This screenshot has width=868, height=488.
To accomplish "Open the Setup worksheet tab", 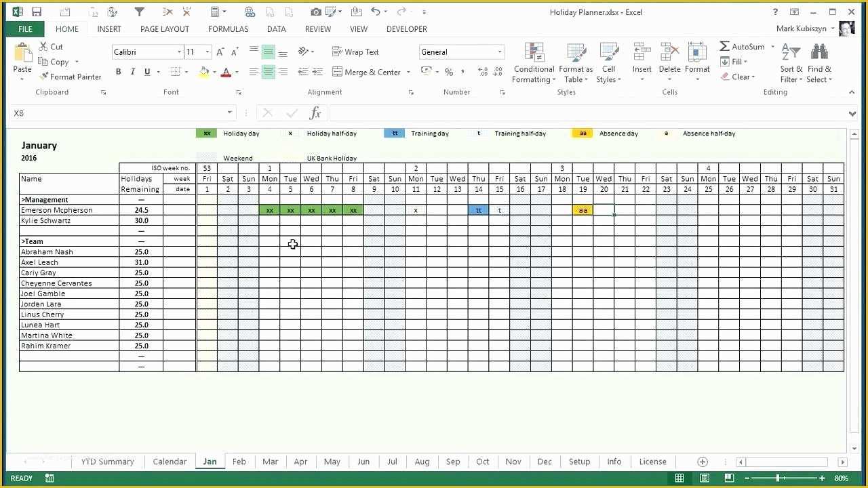I will coord(579,462).
